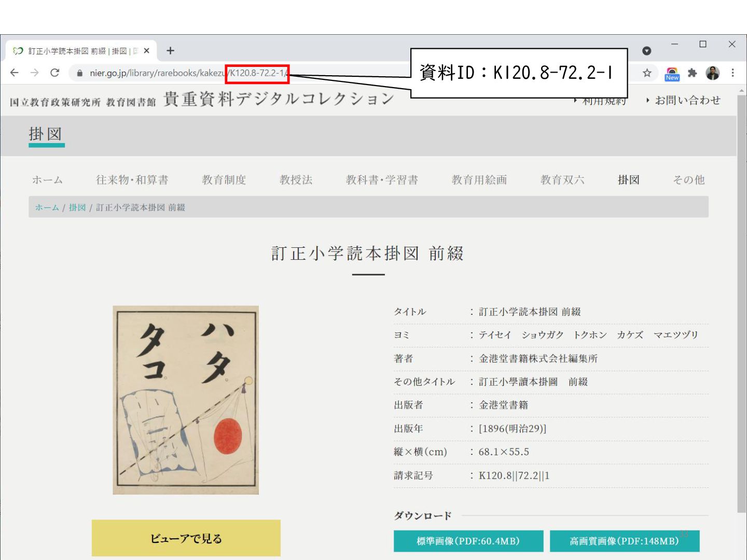The height and width of the screenshot is (560, 747).
Task: Click the 出版者 value 金港堂書籍
Action: [x=503, y=405]
